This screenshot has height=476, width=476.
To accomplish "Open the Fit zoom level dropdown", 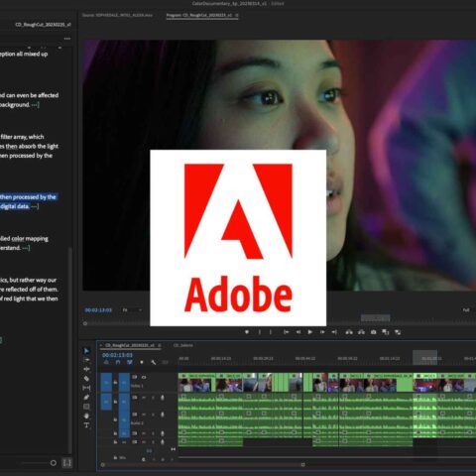I will pos(132,310).
